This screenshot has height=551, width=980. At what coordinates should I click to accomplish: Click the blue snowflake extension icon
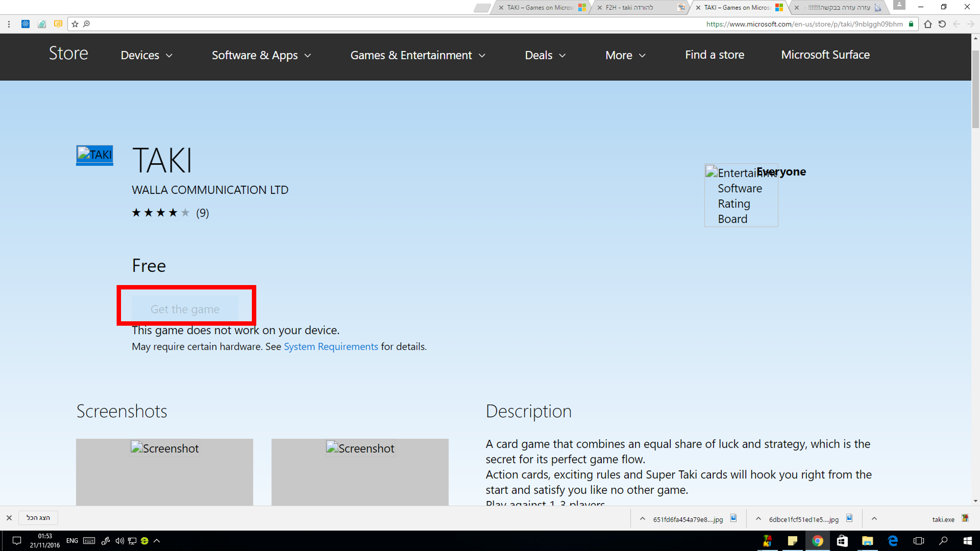[25, 24]
